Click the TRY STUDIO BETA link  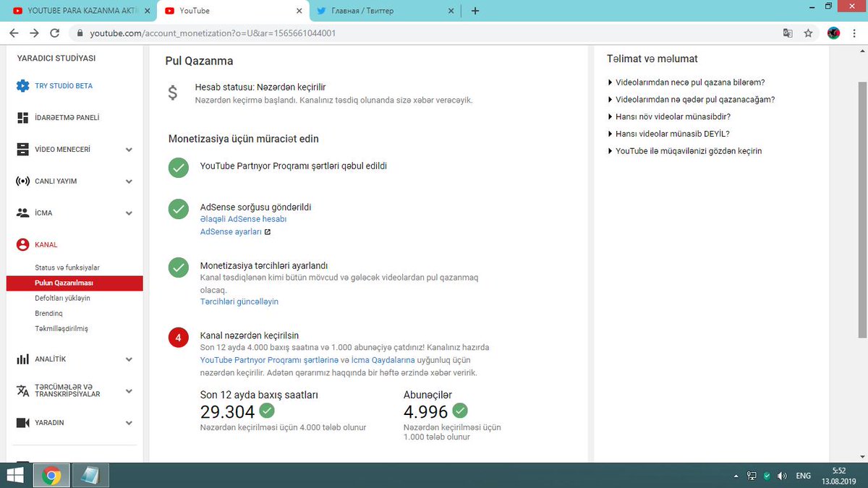pos(64,86)
